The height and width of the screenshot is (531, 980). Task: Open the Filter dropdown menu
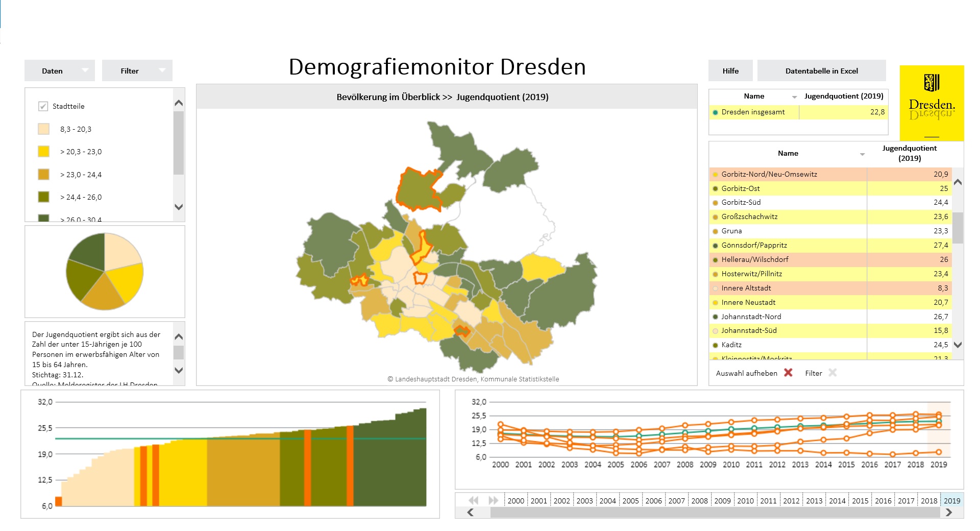137,71
